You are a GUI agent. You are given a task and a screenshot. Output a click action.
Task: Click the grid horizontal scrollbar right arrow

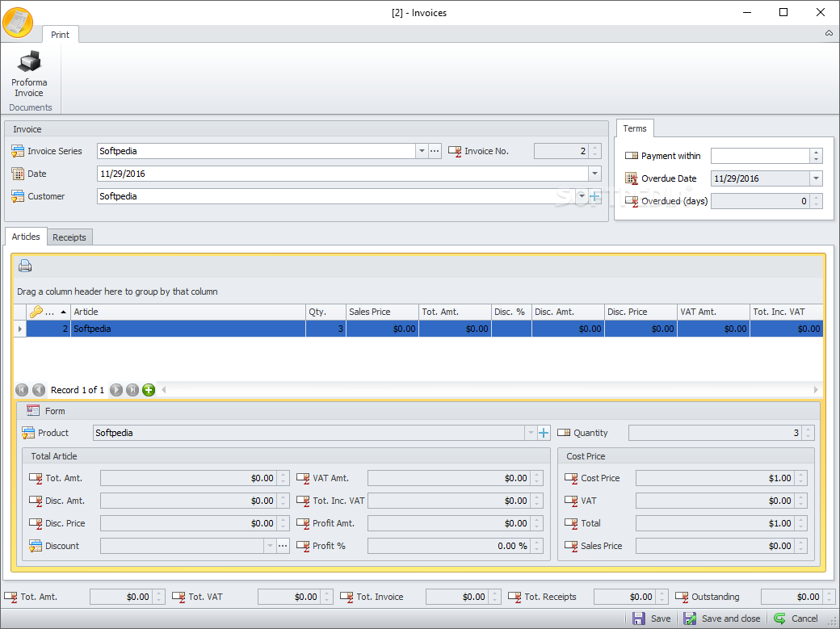(x=816, y=389)
